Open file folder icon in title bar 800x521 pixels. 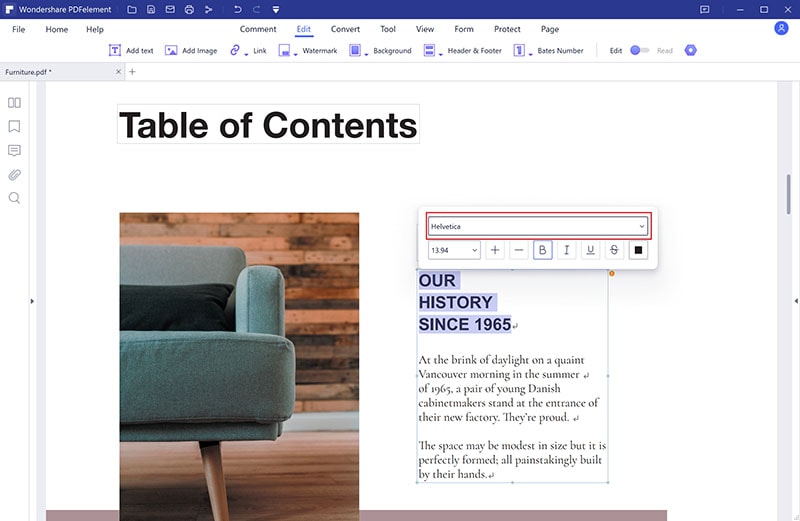pyautogui.click(x=132, y=9)
